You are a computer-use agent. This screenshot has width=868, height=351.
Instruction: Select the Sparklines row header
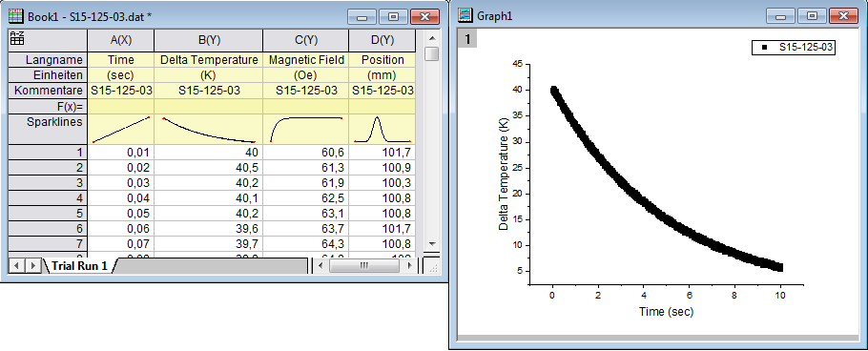pos(48,130)
